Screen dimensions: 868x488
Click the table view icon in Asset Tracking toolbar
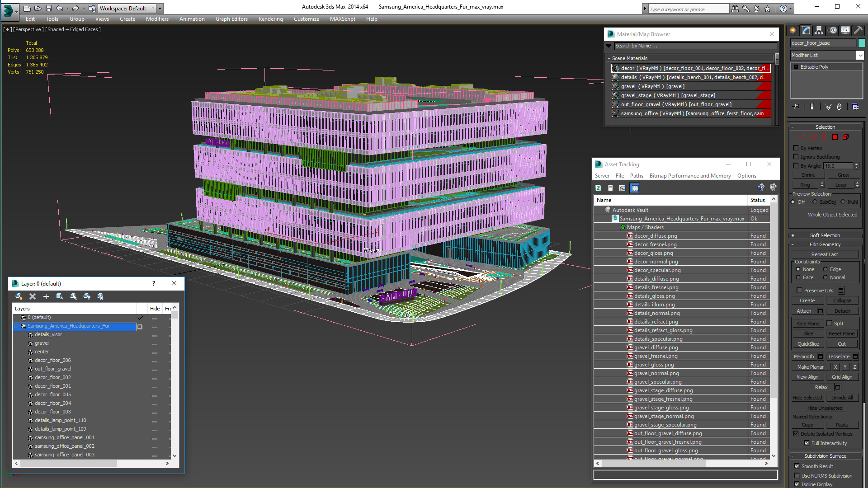tap(635, 188)
